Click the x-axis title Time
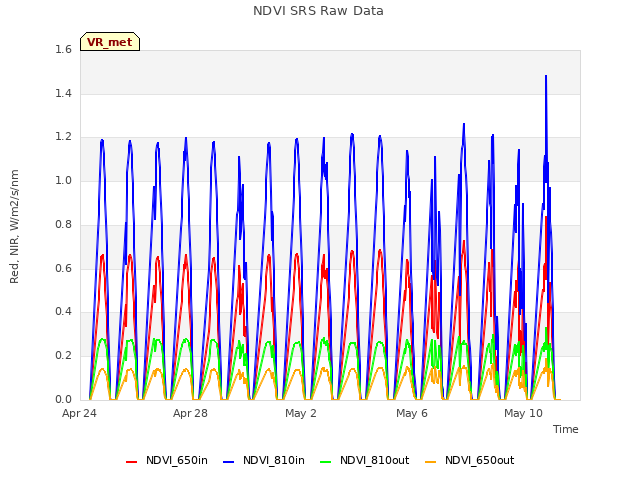The height and width of the screenshot is (480, 640). pos(566,429)
